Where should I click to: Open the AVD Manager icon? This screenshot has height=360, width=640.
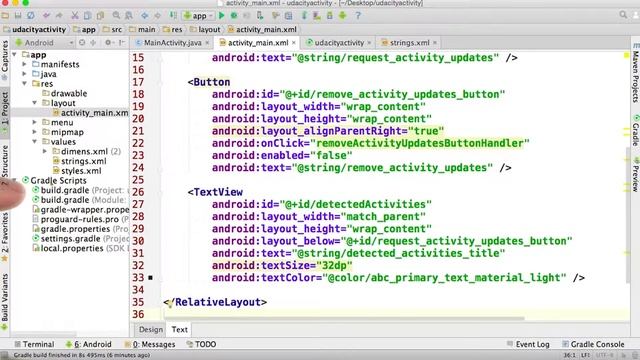(x=317, y=16)
